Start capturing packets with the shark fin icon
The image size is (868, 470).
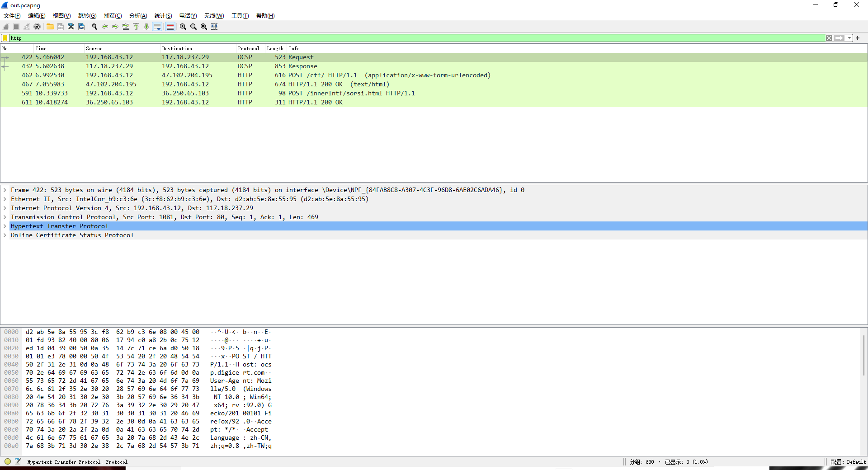(x=6, y=27)
